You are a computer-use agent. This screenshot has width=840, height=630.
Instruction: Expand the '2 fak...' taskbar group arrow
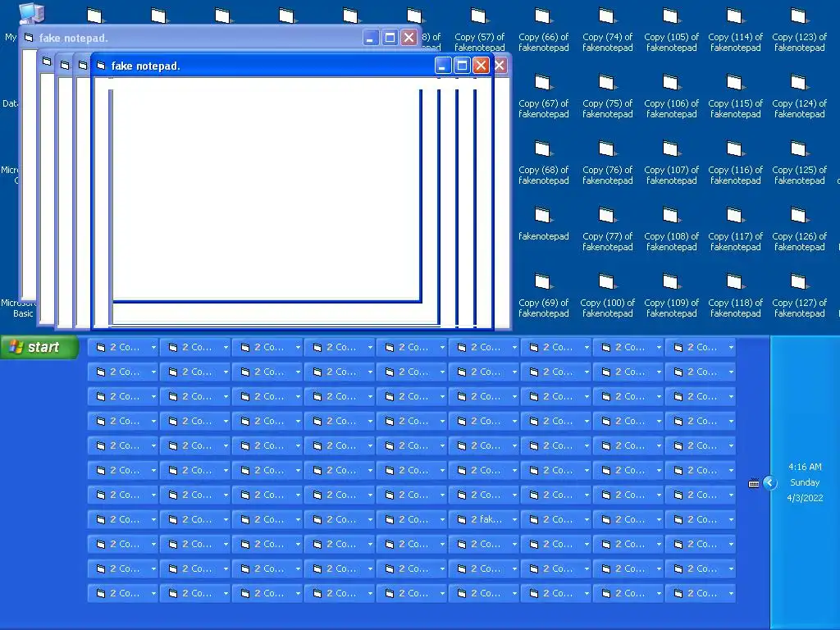514,519
